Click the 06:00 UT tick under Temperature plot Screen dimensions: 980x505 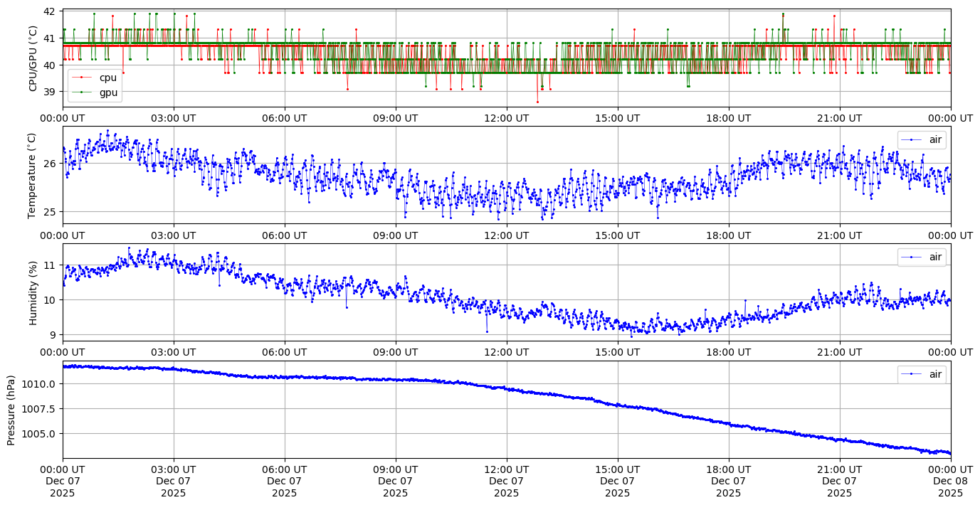tap(284, 235)
